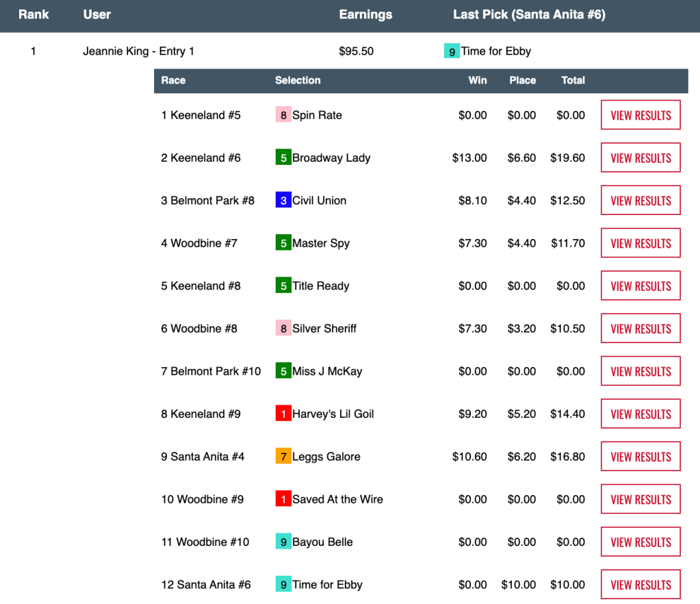The height and width of the screenshot is (604, 700).
Task: Click the pink number 8 badge beside Spin Rate
Action: point(283,115)
